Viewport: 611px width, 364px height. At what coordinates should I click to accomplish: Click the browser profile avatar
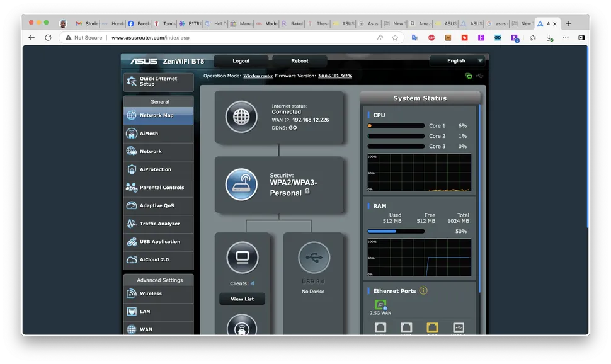63,24
